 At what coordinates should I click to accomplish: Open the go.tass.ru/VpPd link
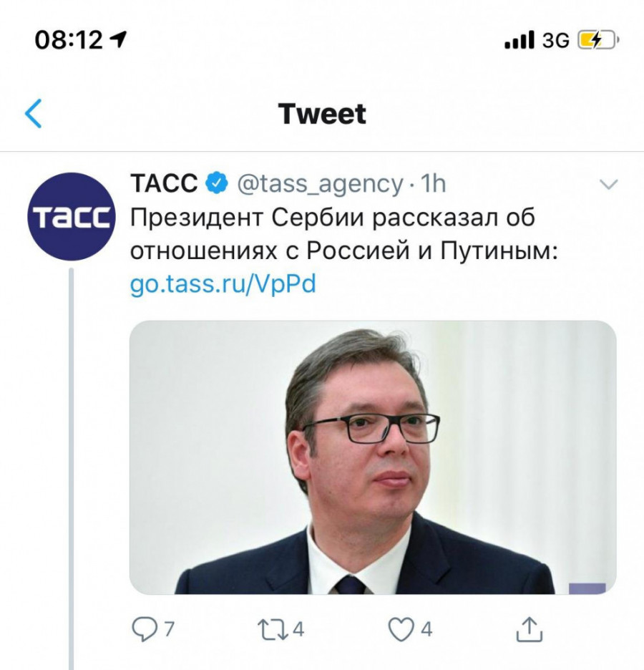click(x=223, y=284)
